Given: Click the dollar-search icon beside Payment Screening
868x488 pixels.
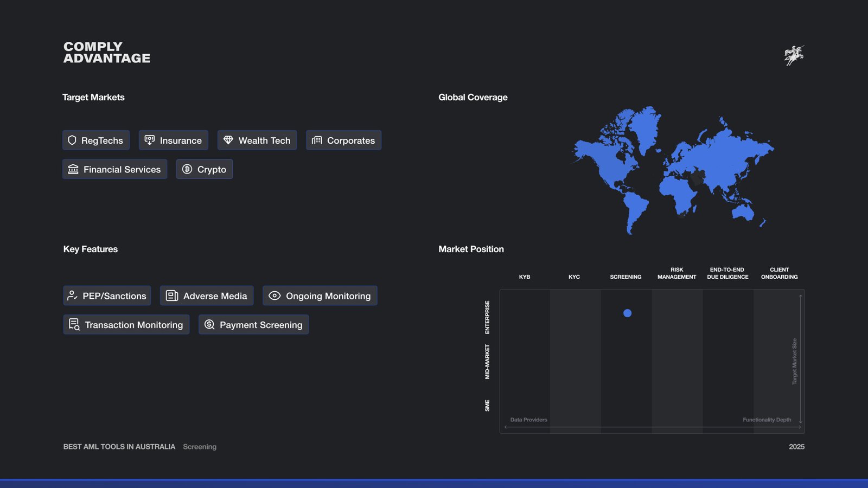Looking at the screenshot, I should pyautogui.click(x=209, y=324).
